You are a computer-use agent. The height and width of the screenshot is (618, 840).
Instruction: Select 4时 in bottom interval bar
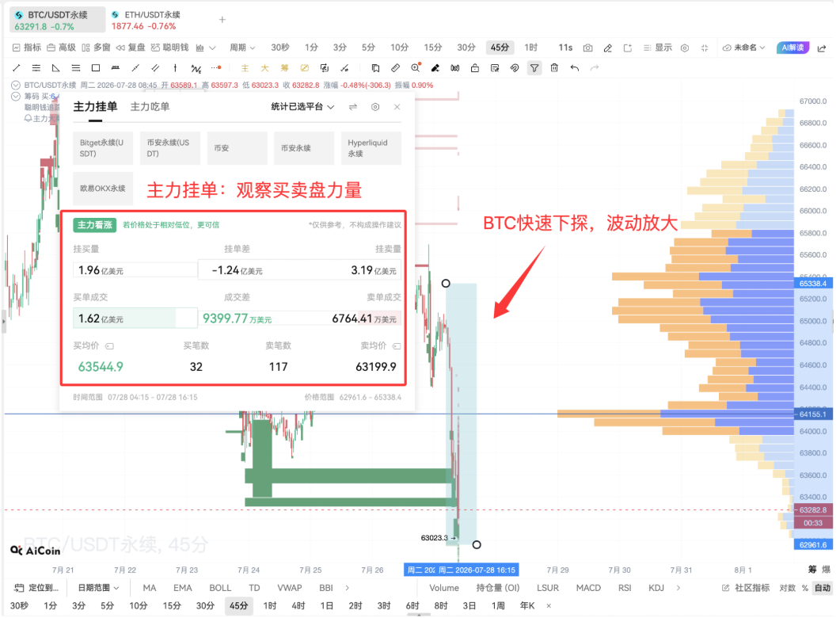(298, 605)
